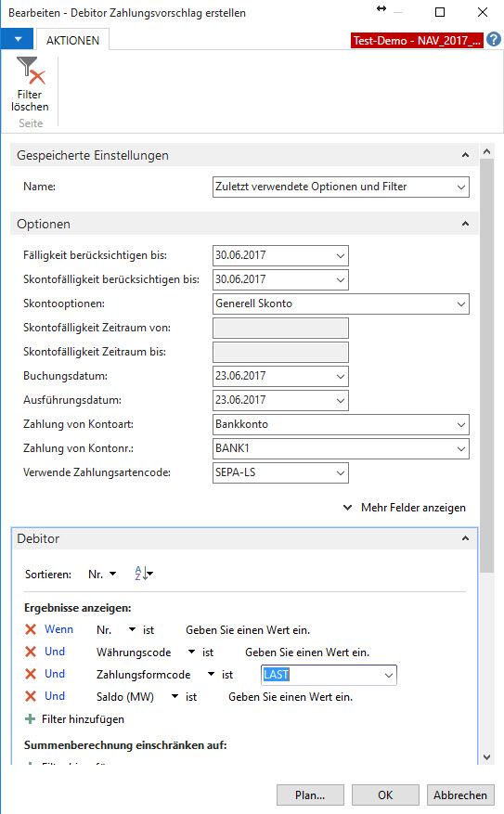
Task: Open the blue application menu dropdown
Action: 18,40
